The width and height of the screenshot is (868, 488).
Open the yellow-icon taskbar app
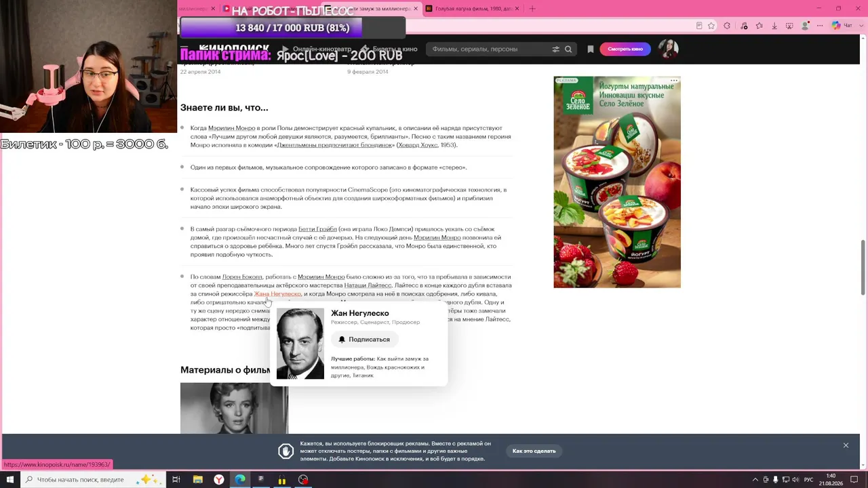[282, 480]
